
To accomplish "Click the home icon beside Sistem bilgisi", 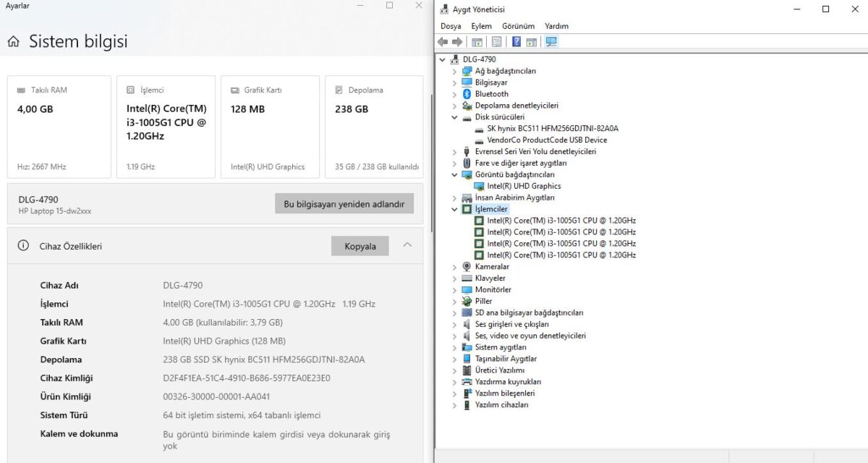I will click(x=13, y=42).
